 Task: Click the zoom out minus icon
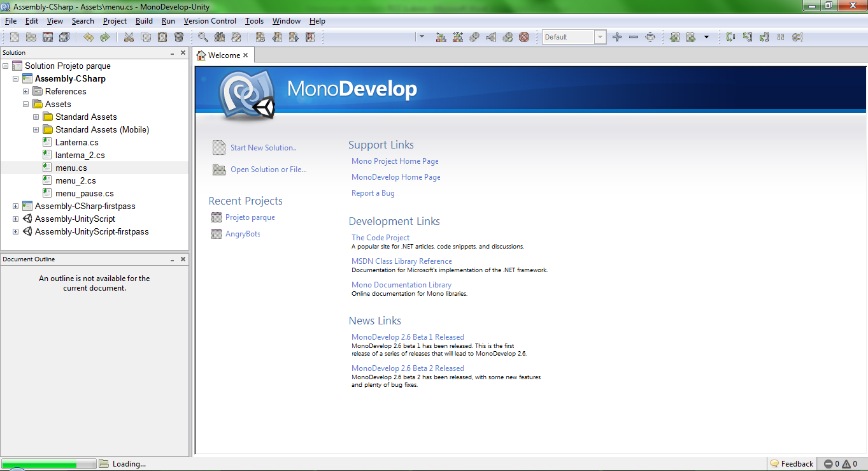[x=634, y=38]
